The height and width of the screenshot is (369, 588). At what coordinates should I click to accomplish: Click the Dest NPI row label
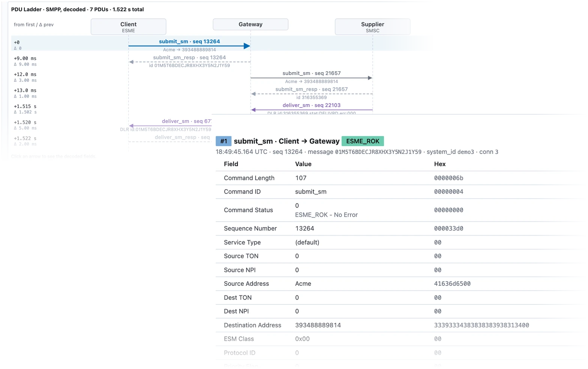(236, 311)
